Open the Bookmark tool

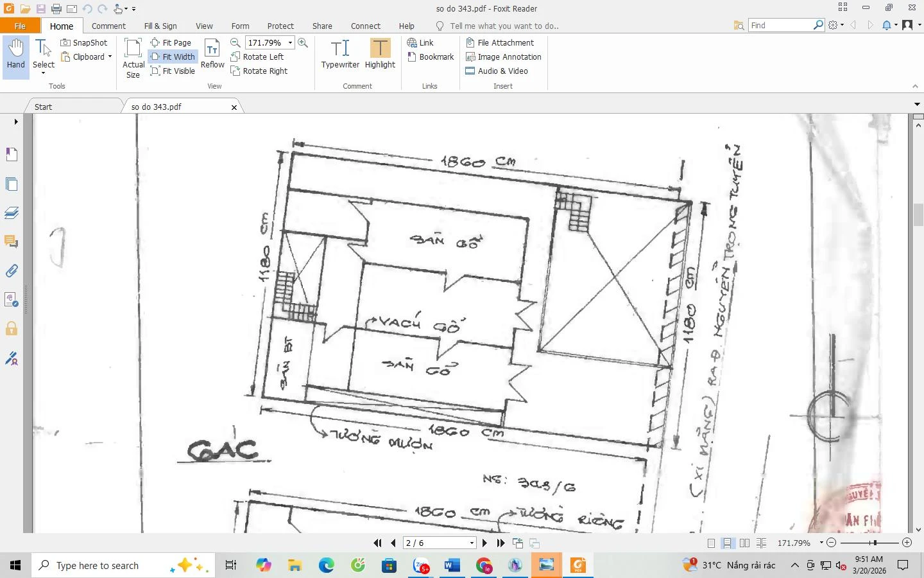(x=430, y=57)
